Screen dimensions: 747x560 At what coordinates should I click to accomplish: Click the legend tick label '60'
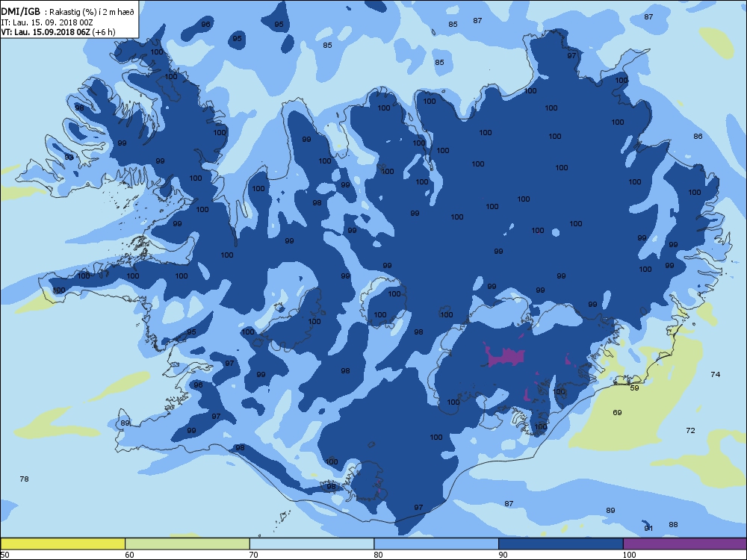pos(129,555)
